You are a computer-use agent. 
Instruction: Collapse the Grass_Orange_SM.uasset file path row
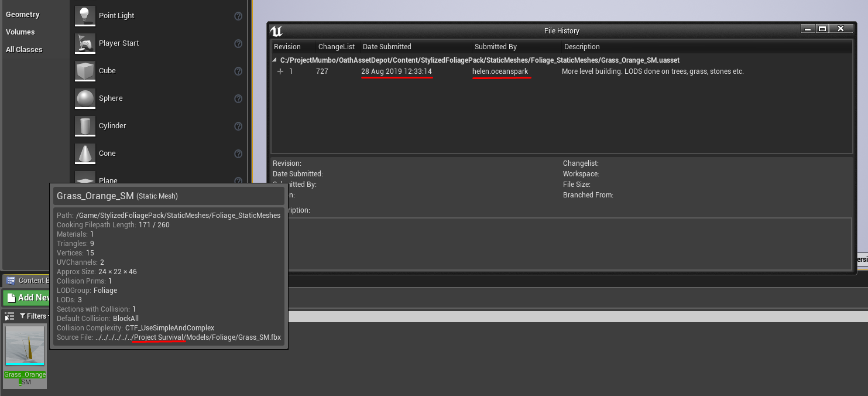(x=275, y=60)
